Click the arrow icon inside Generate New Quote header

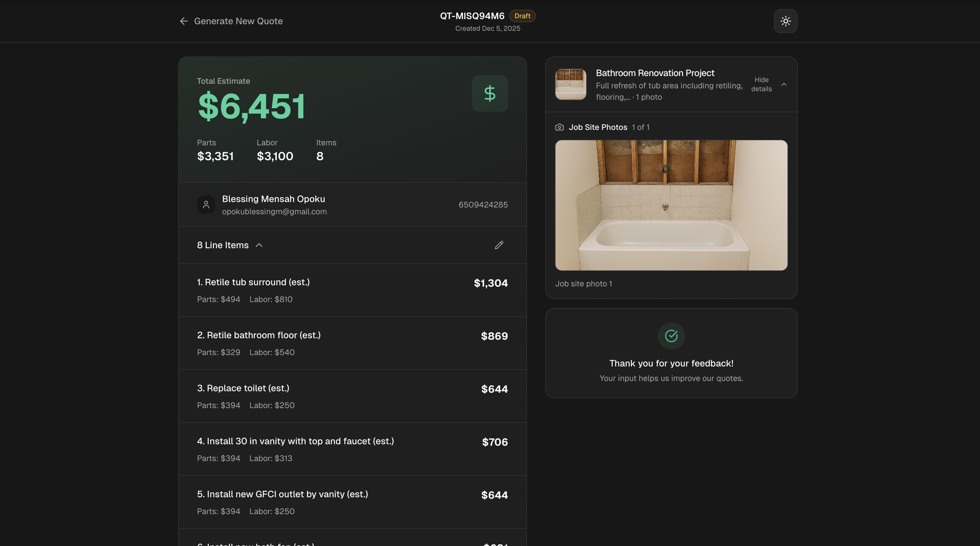(x=184, y=21)
